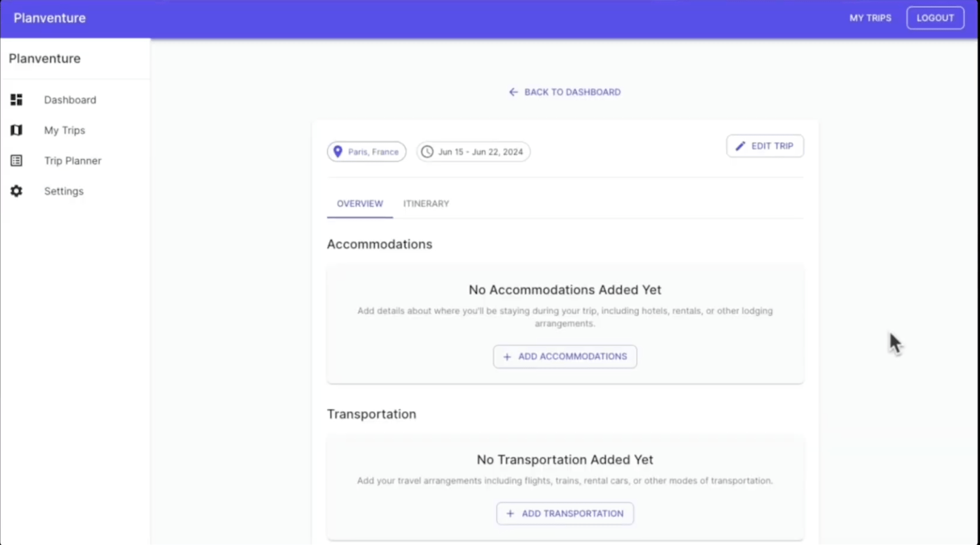Click the Planventure logo in the header
Image resolution: width=980 pixels, height=545 pixels.
(x=49, y=18)
